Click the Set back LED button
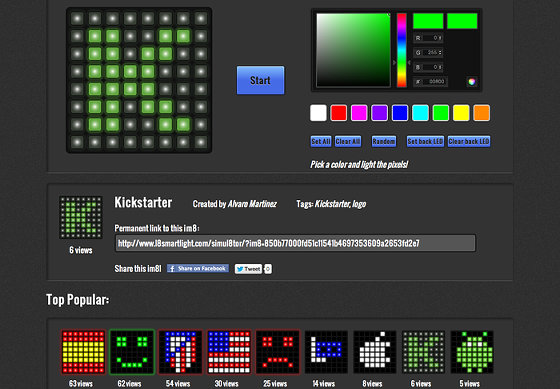The image size is (560, 389). pos(425,141)
